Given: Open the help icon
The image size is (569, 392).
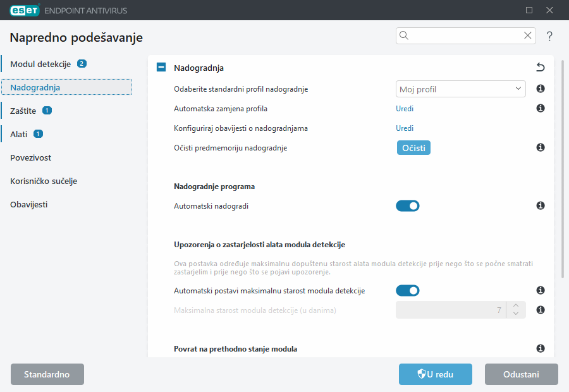Looking at the screenshot, I should point(549,36).
